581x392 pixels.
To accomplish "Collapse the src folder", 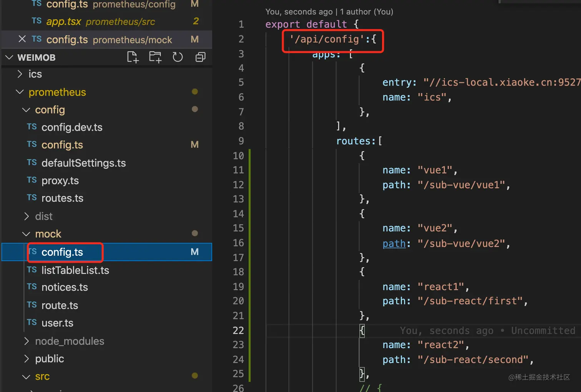I will (x=26, y=377).
